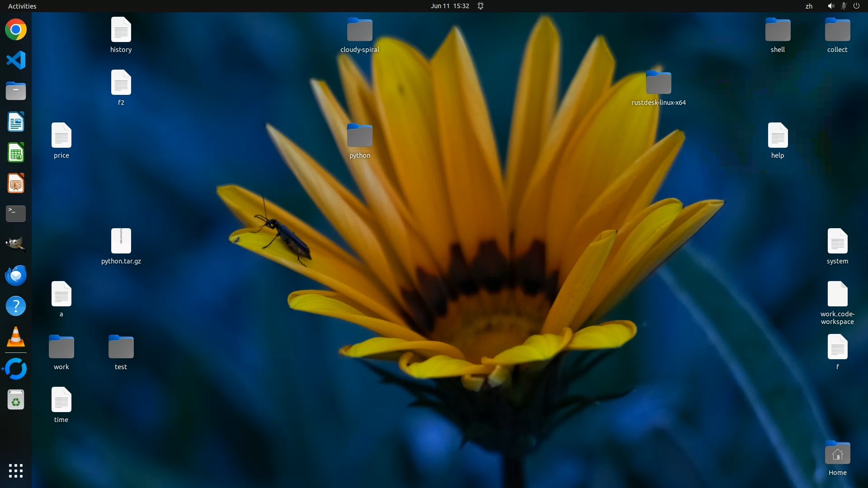Launch VLC media player from dock
Viewport: 868px width, 488px height.
coord(16,337)
